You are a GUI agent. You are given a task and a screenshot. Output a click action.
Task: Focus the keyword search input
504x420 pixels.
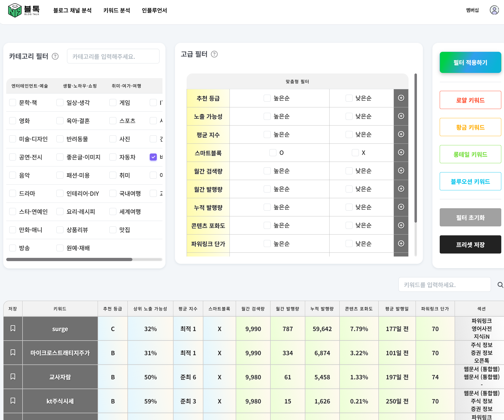pos(445,285)
